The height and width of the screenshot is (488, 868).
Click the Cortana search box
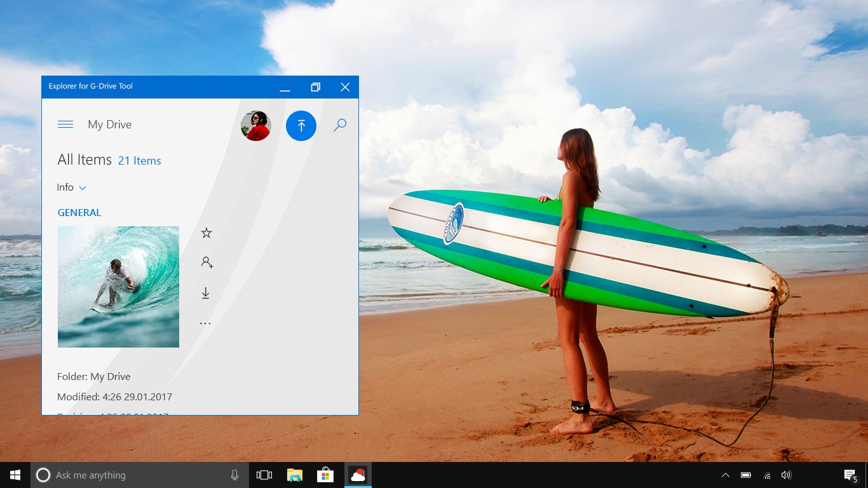point(139,475)
